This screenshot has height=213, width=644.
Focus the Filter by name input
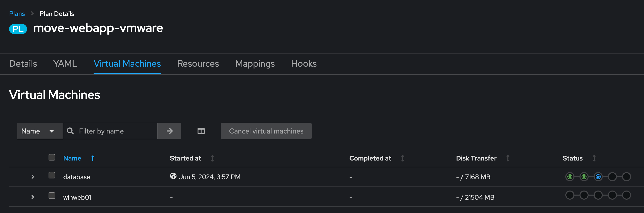pos(110,131)
